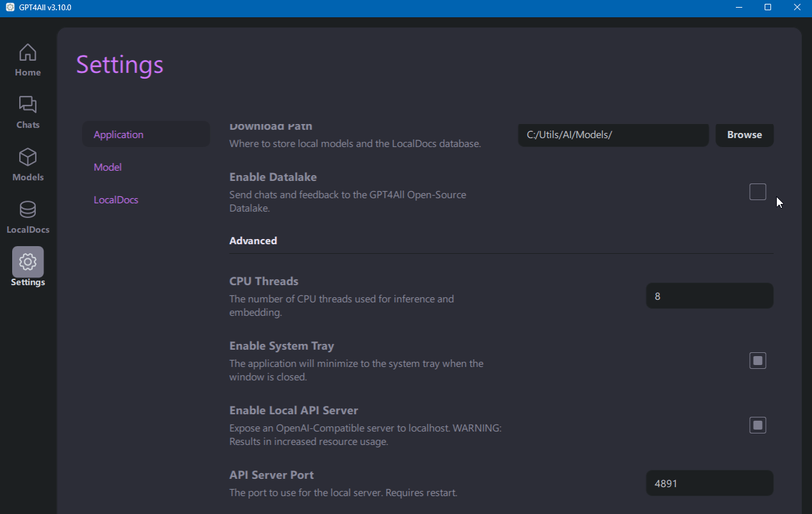Image resolution: width=812 pixels, height=514 pixels.
Task: Click the Advanced section heading
Action: [x=253, y=241]
